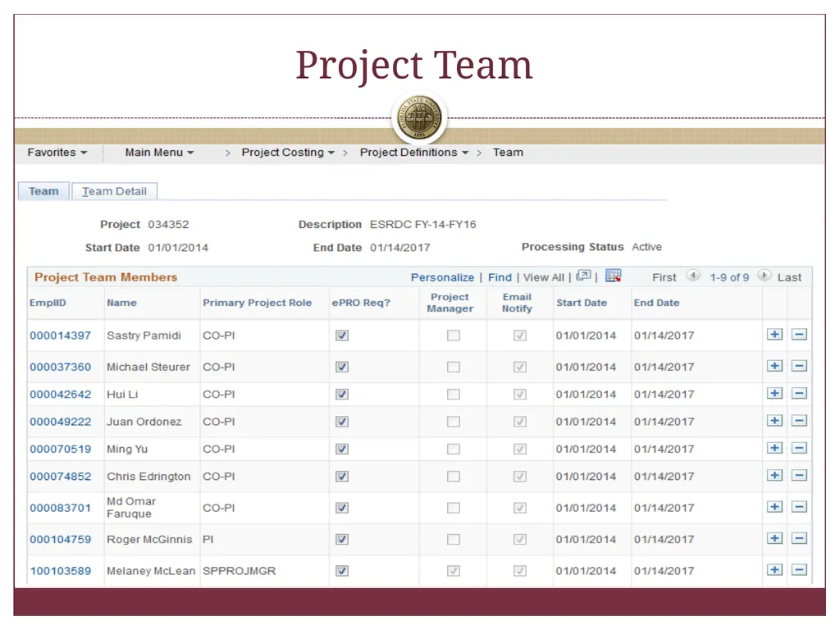Viewport: 840px width, 630px height.
Task: Expand the Project Definitions dropdown
Action: click(414, 153)
